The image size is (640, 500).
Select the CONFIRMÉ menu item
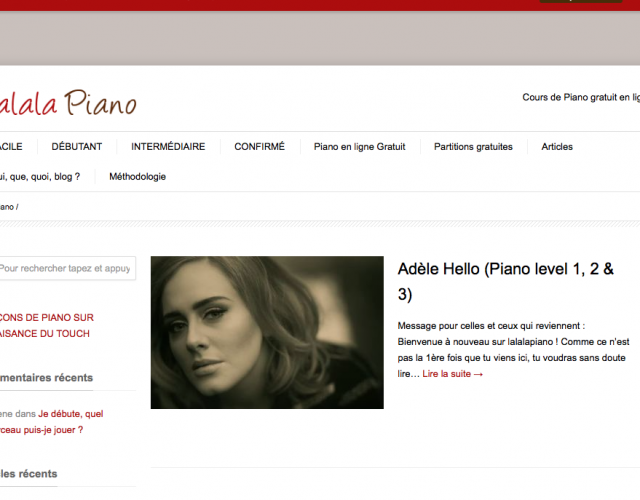259,147
